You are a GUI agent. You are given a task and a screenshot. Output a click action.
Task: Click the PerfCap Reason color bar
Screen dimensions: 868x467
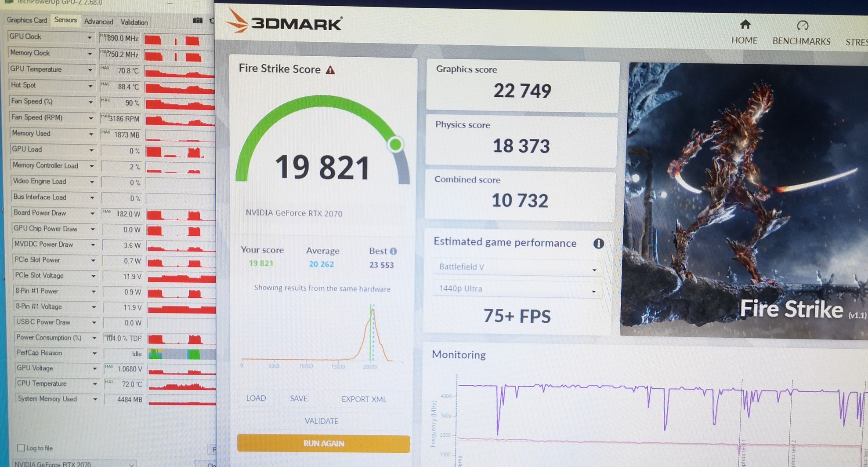[181, 354]
